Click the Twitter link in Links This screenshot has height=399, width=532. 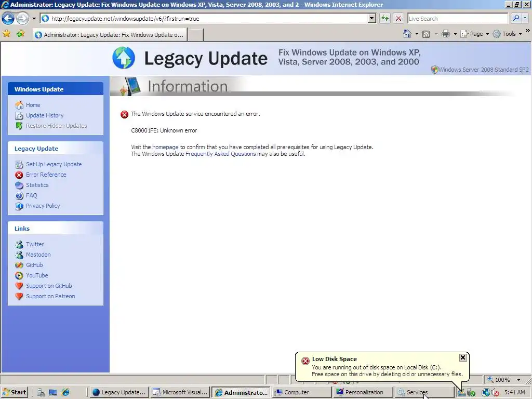(35, 244)
